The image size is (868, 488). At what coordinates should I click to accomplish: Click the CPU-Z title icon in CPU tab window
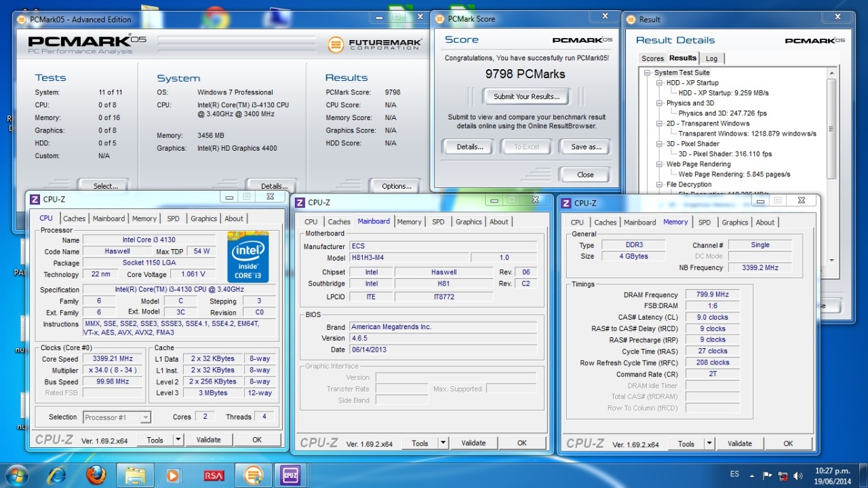(35, 199)
